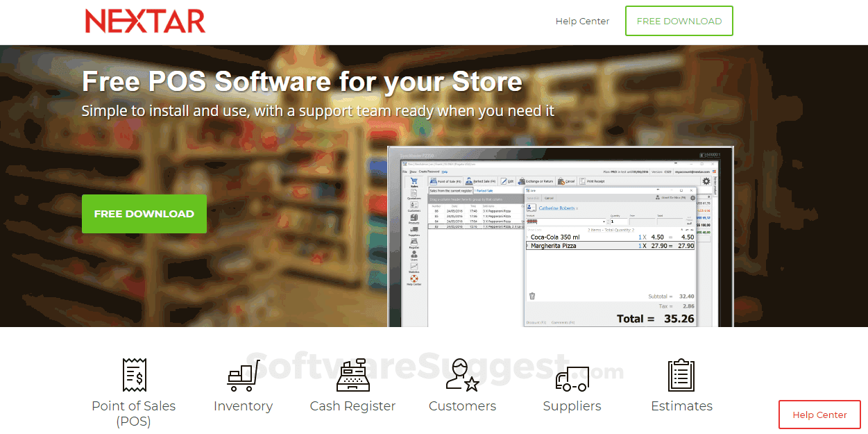Open the Estimates clipboard icon
This screenshot has width=868, height=434.
coord(681,376)
